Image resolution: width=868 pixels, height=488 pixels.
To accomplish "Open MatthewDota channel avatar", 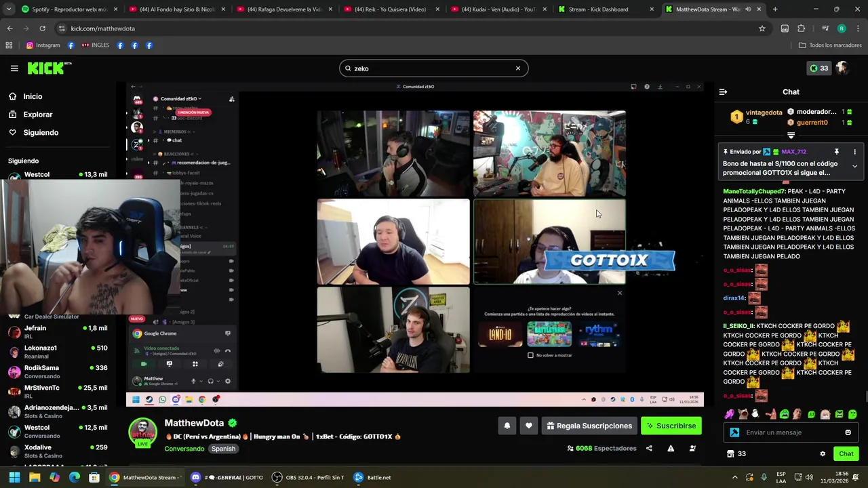I will (142, 432).
